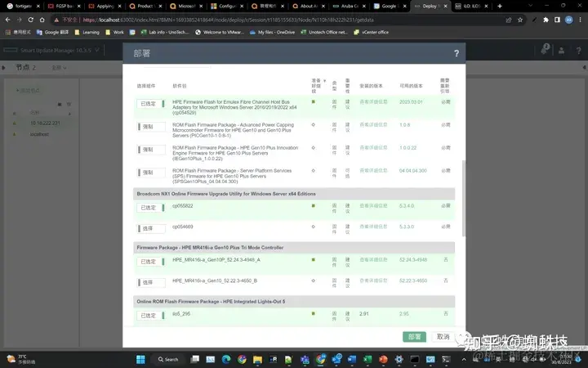Toggle 强制 for Advanced Power Capping firmware
This screenshot has height=368, width=588.
[151, 127]
